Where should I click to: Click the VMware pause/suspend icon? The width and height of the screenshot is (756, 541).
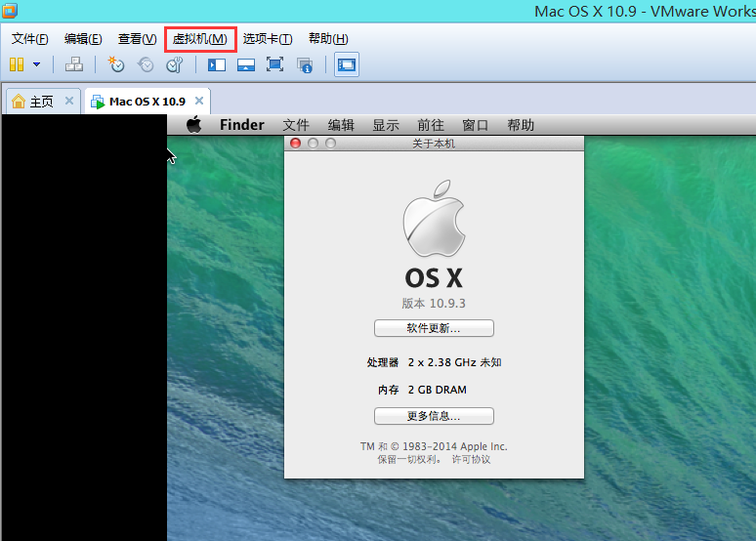point(17,64)
